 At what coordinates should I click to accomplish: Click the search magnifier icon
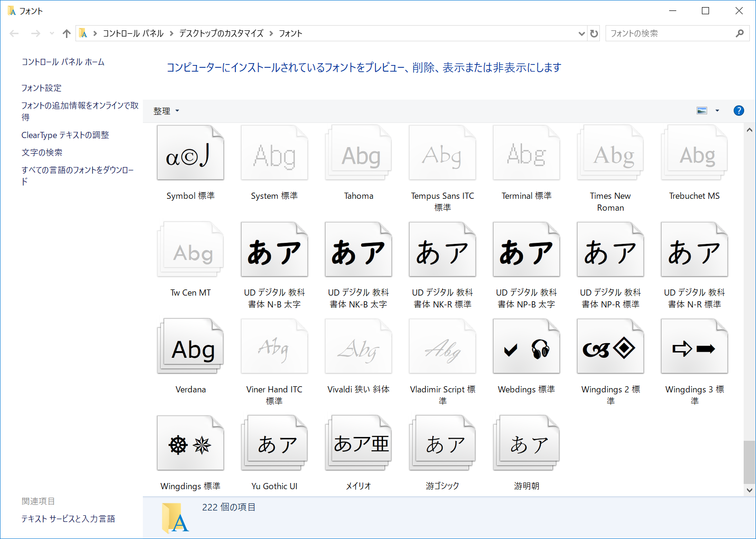(739, 33)
